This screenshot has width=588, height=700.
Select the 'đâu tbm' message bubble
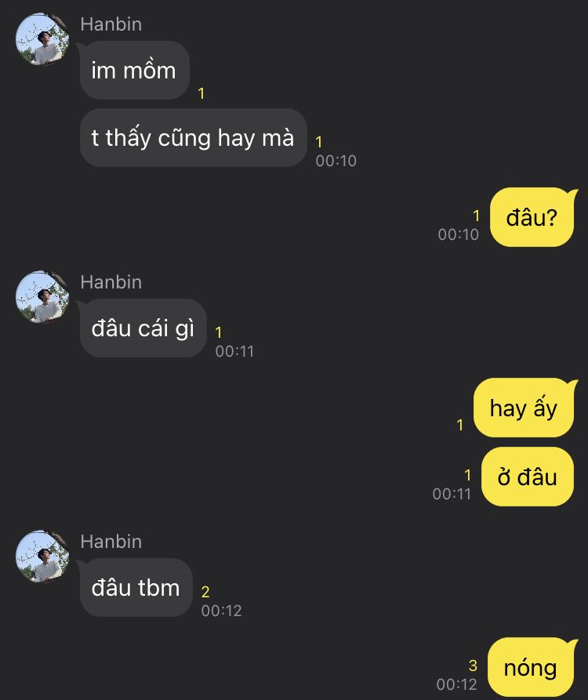[136, 587]
